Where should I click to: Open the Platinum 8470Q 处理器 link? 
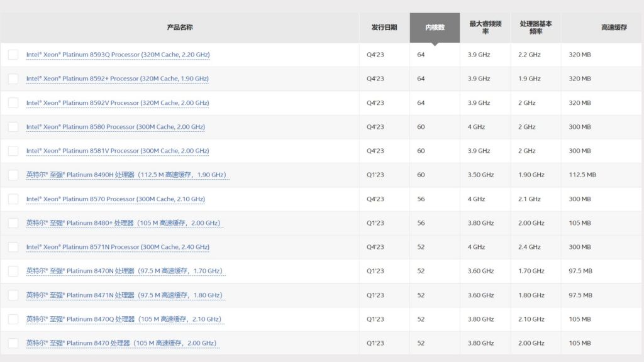(125, 319)
